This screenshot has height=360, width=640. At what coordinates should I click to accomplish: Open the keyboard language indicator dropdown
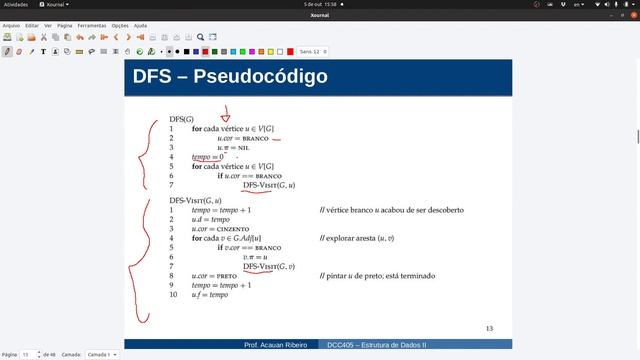pos(579,4)
